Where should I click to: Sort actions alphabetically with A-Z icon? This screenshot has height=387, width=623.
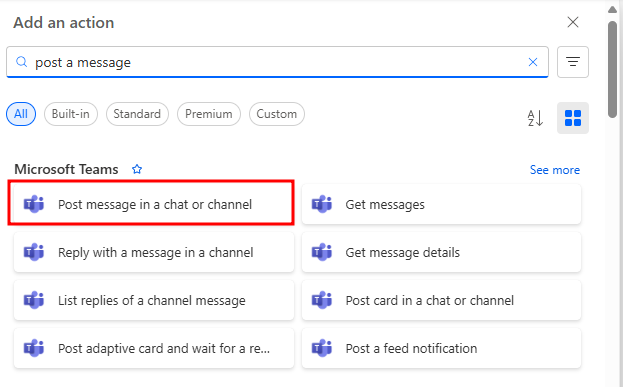(535, 118)
